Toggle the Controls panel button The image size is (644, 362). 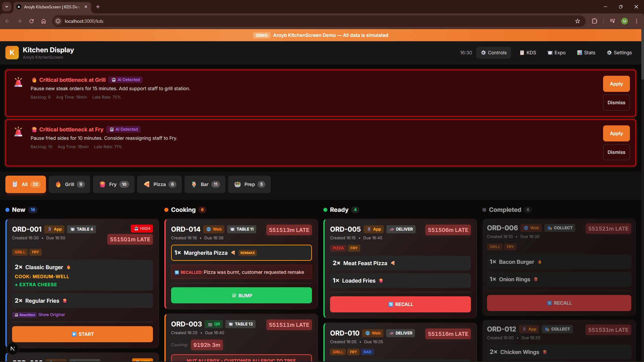pyautogui.click(x=493, y=53)
